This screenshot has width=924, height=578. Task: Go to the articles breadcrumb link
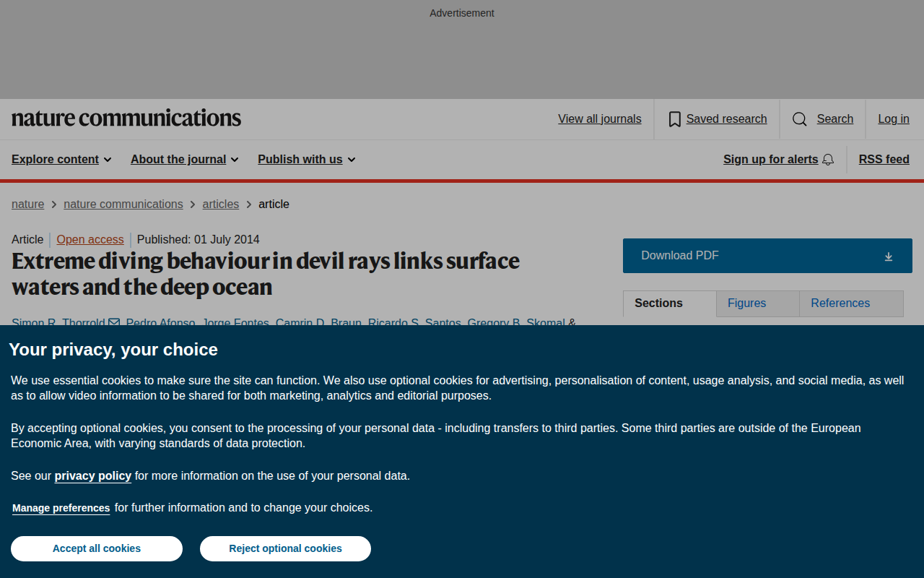[x=221, y=204]
